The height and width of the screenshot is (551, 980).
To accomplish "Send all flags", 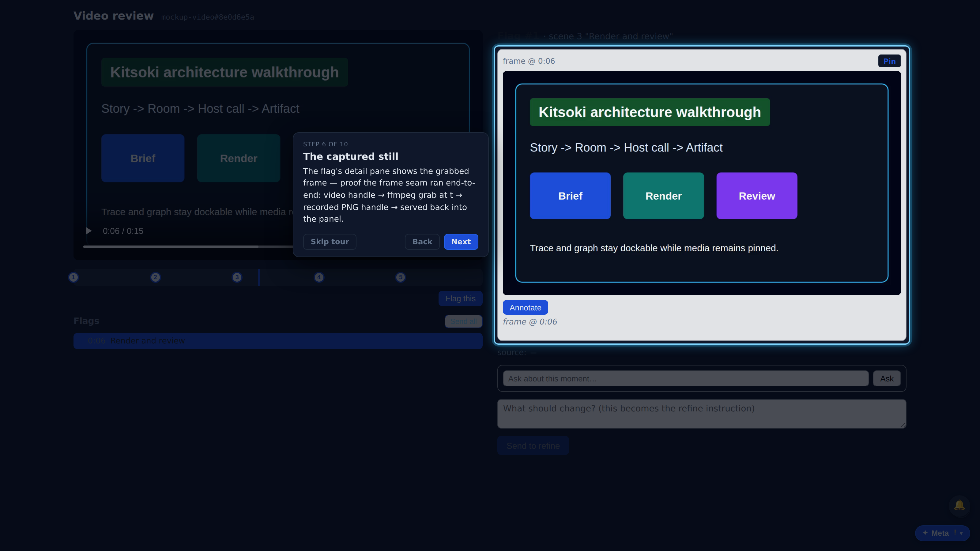I will coord(463,321).
